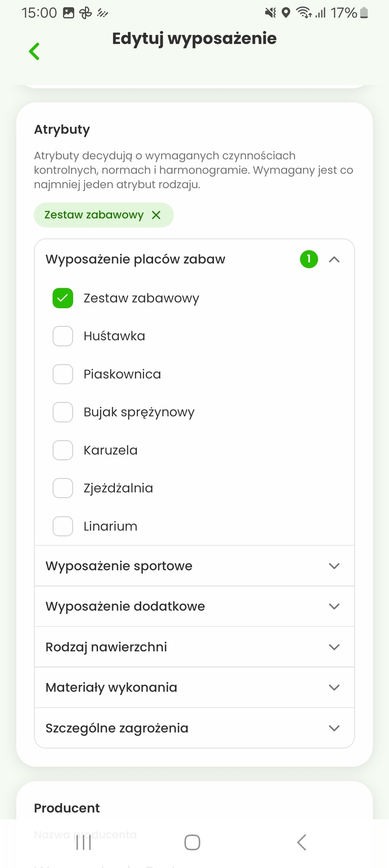Enable the Piaskownica checkbox
The width and height of the screenshot is (389, 868).
coord(63,374)
